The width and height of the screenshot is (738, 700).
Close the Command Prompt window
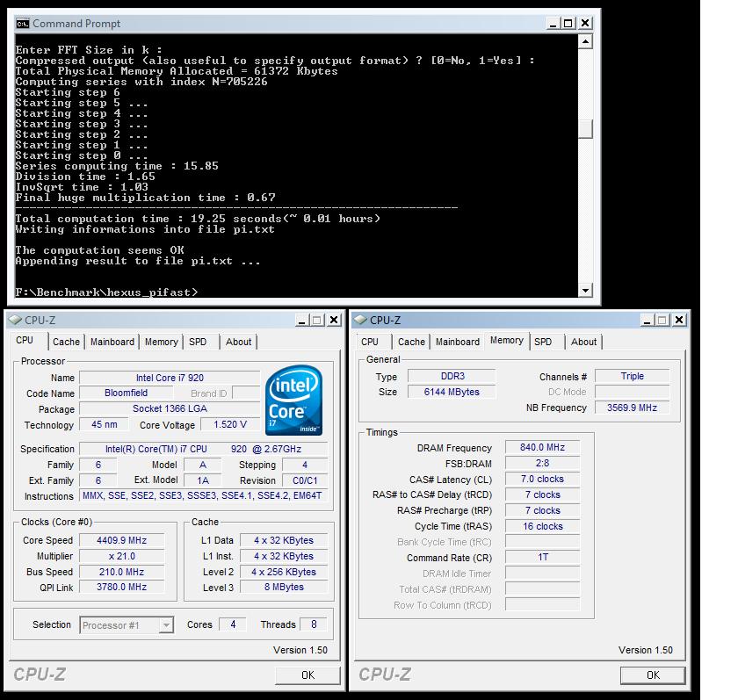click(x=584, y=23)
